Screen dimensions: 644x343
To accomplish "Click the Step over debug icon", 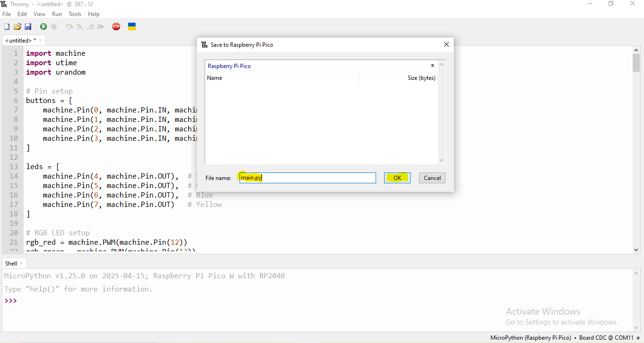I will click(69, 27).
